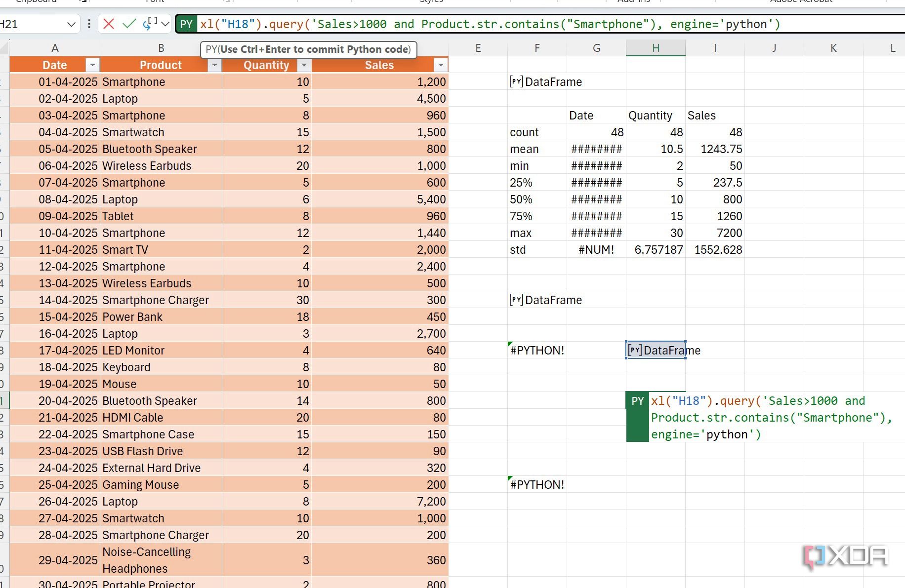Click the Python output type icon
The height and width of the screenshot is (588, 905).
point(150,24)
